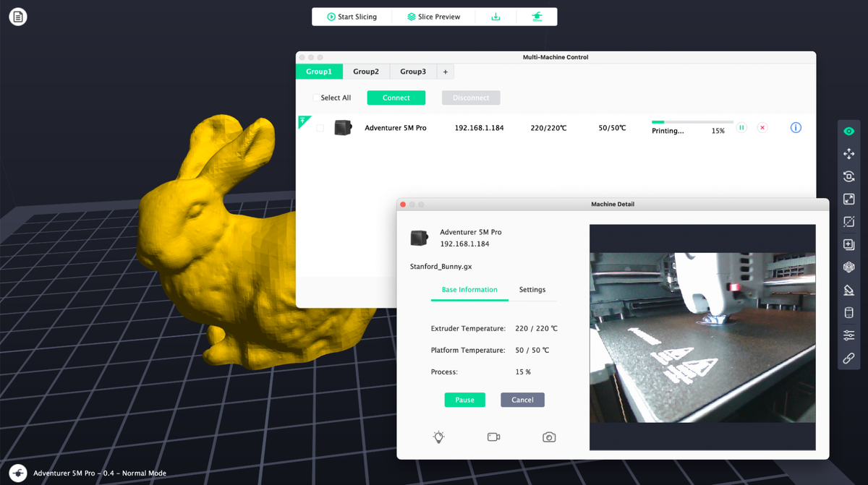868x485 pixels.
Task: Select the View (eye) tool
Action: pos(849,131)
